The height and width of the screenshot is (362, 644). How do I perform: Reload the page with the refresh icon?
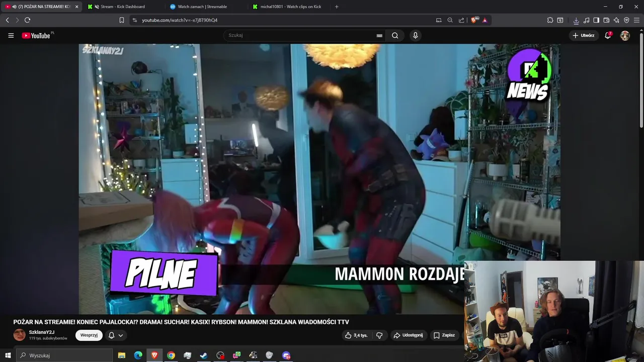point(27,20)
